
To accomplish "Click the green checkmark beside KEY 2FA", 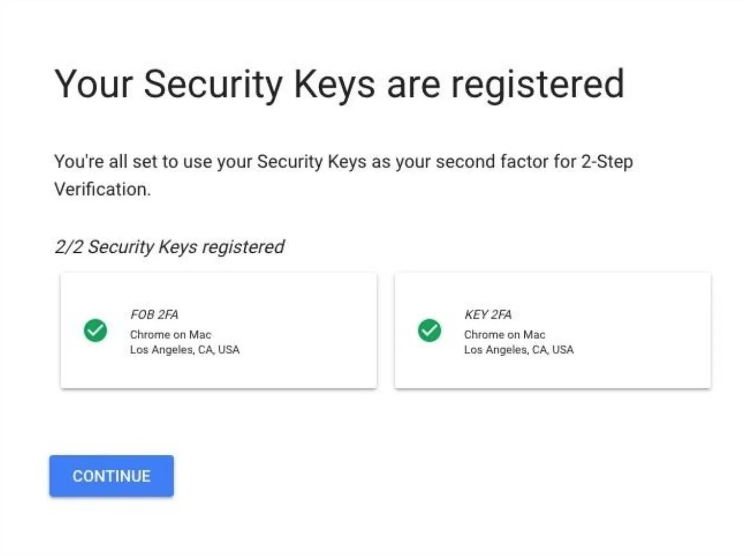I will click(x=429, y=330).
